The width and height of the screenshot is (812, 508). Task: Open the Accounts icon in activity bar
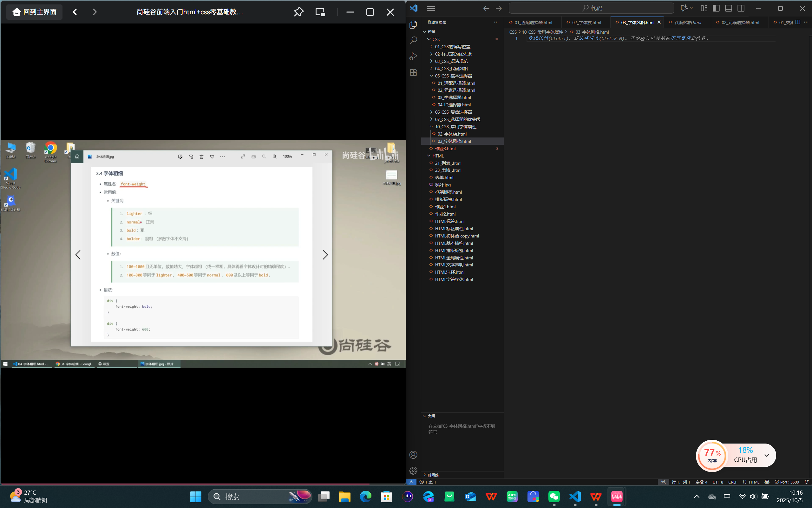click(413, 455)
